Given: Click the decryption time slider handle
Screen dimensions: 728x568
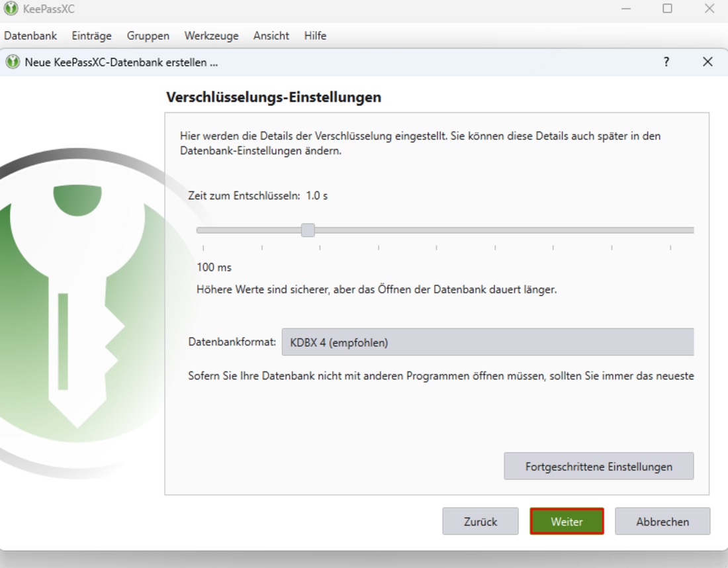Looking at the screenshot, I should click(308, 230).
